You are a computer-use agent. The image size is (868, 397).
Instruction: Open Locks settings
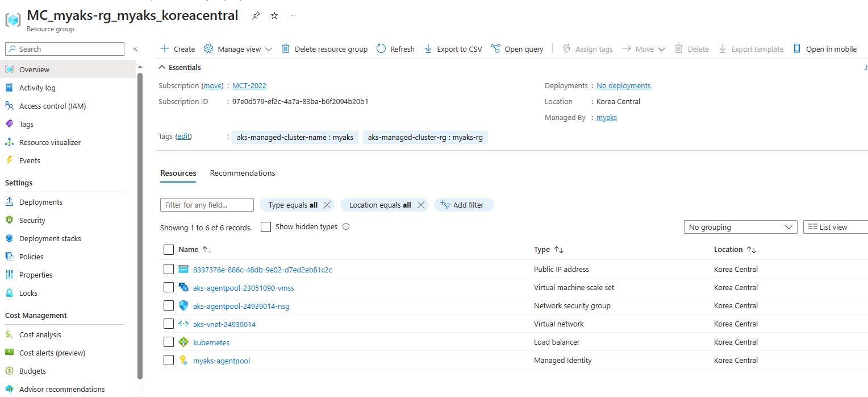point(28,293)
